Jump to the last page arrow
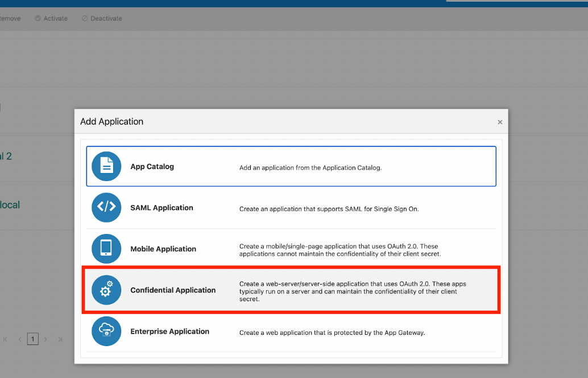The width and height of the screenshot is (588, 378). coord(60,339)
